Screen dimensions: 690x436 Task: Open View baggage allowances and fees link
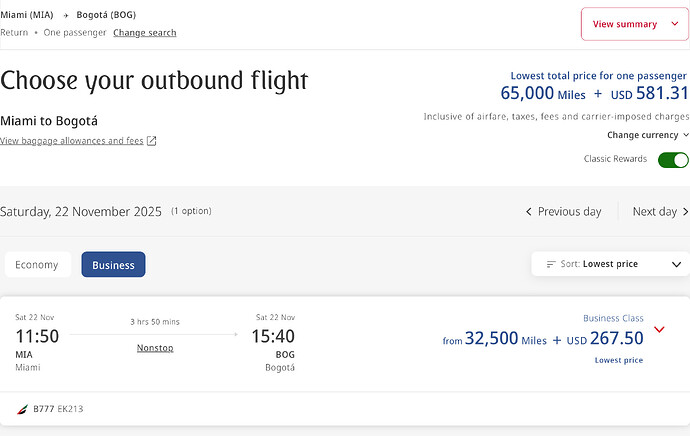tap(72, 141)
